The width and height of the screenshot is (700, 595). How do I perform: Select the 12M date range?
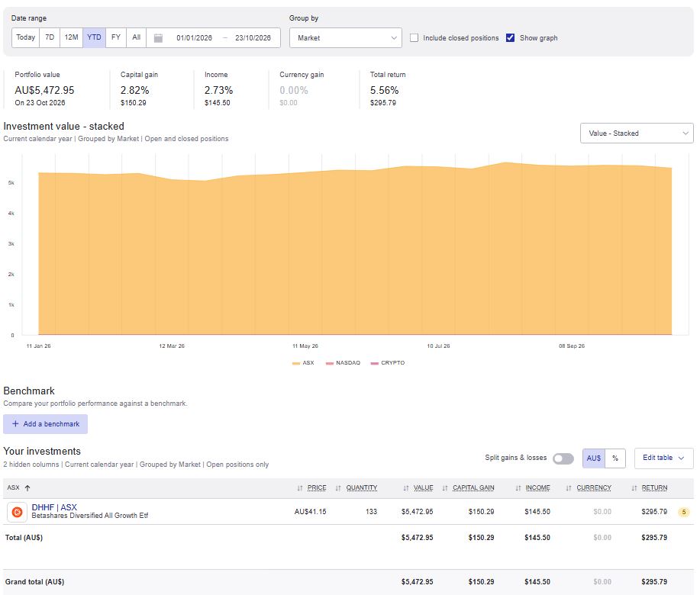click(x=72, y=37)
